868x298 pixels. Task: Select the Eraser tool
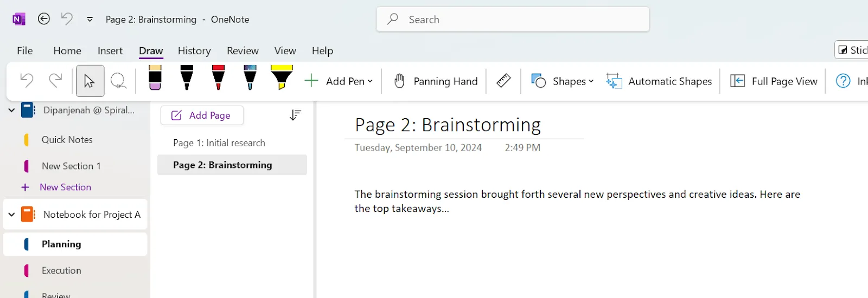coord(155,77)
